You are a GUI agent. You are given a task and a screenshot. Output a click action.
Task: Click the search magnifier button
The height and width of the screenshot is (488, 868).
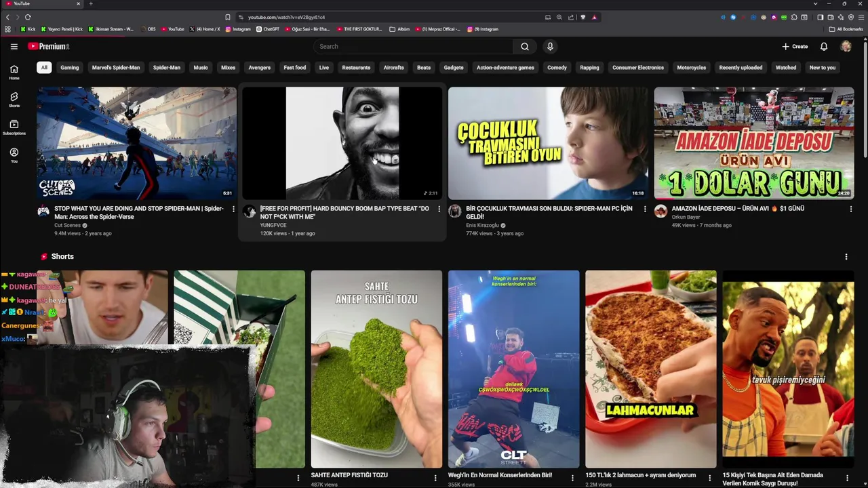click(x=524, y=46)
